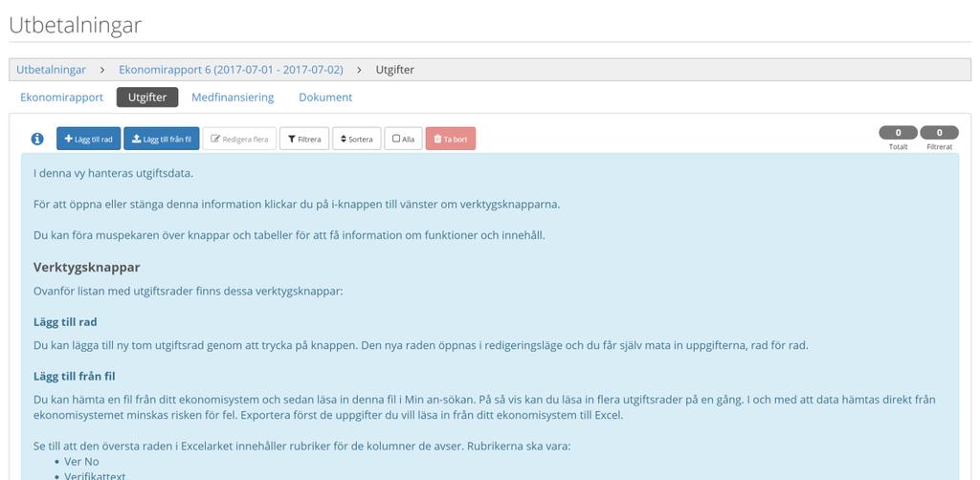Viewport: 980px width, 480px height.
Task: Click the 'Lägg till rad' help heading
Action: (65, 322)
